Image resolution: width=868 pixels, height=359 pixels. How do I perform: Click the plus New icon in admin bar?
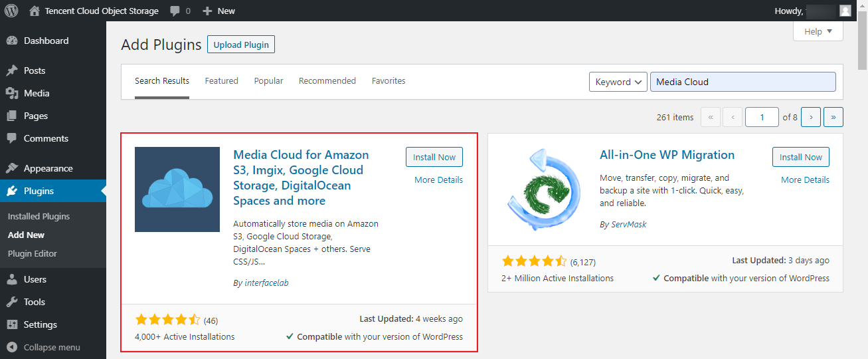pyautogui.click(x=207, y=11)
